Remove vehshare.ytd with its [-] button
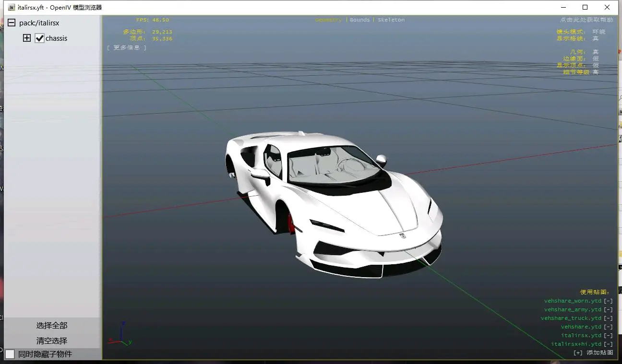The height and width of the screenshot is (364, 622). pos(608,327)
